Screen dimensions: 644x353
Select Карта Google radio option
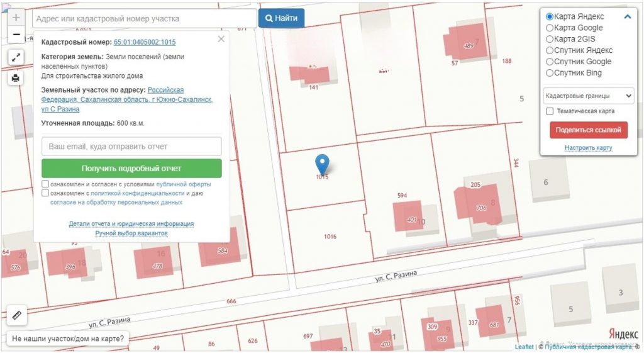550,28
